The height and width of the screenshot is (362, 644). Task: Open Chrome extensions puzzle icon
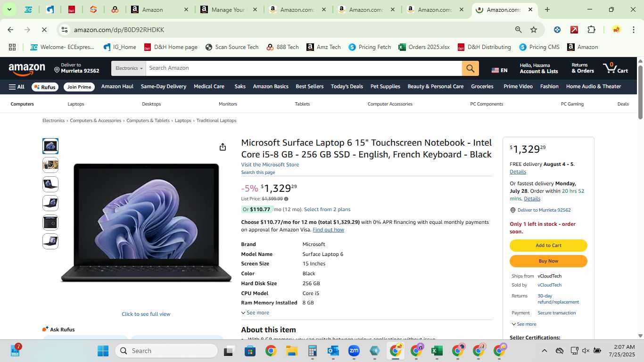click(591, 30)
